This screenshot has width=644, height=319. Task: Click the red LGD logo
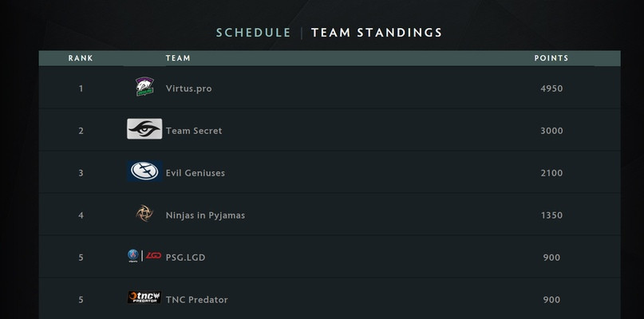click(153, 255)
